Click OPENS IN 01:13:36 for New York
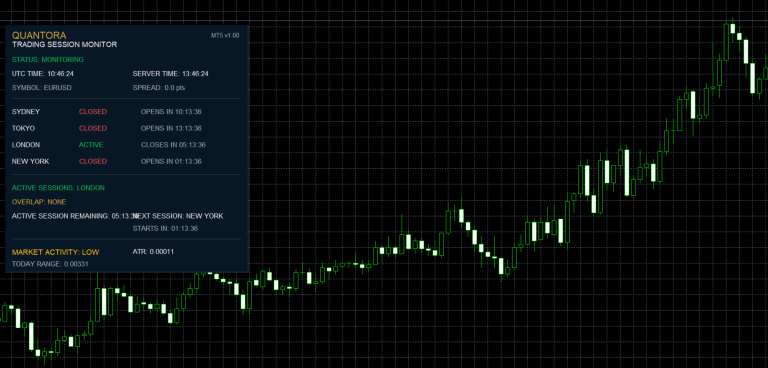This screenshot has width=768, height=368. (x=171, y=161)
